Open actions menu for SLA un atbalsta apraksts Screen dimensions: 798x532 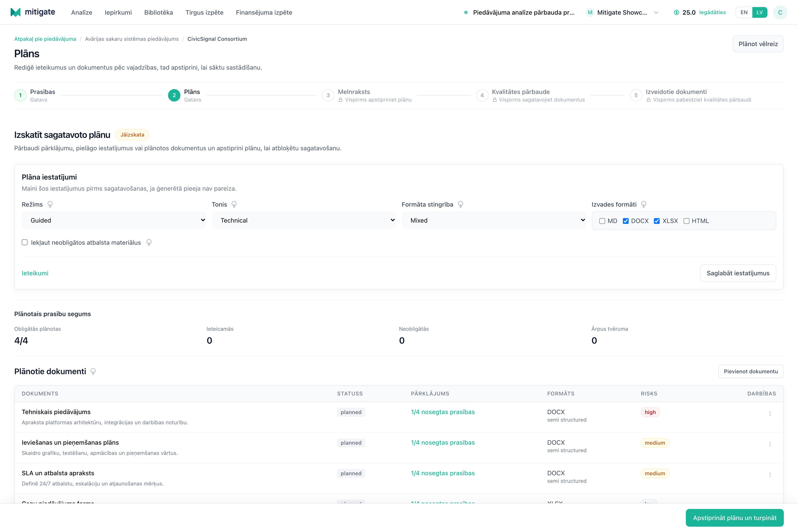(770, 475)
